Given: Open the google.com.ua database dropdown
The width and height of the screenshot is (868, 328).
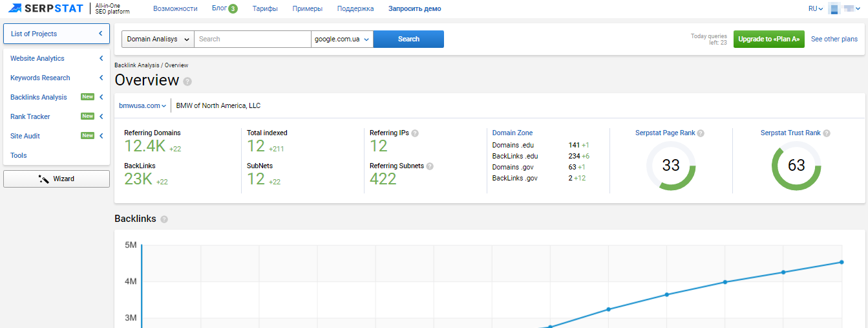Looking at the screenshot, I should coord(342,39).
